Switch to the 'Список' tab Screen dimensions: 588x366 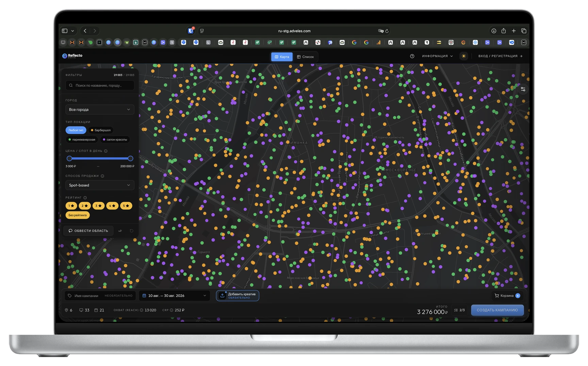coord(305,57)
